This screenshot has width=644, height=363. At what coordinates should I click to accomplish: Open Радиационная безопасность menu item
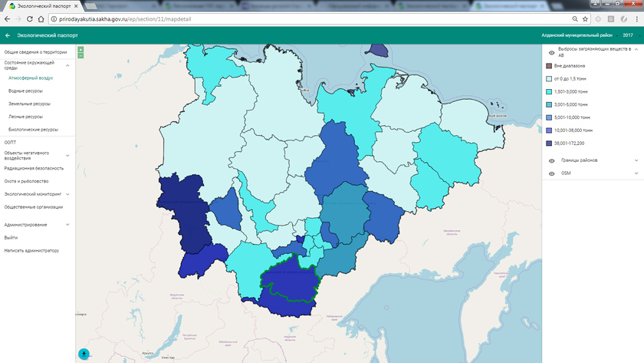(x=34, y=168)
